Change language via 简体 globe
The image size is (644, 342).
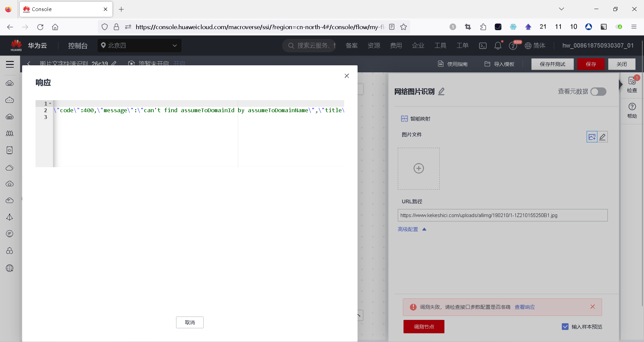535,46
